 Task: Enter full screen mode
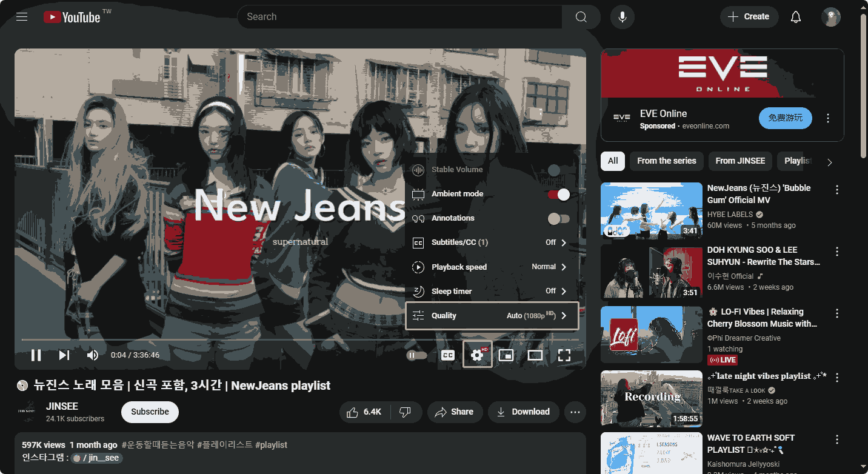click(x=564, y=355)
